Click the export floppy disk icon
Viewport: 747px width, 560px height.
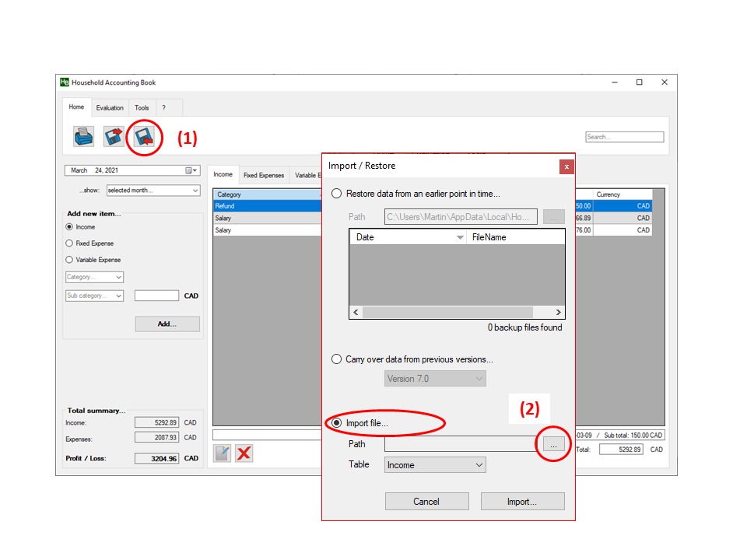pyautogui.click(x=114, y=137)
